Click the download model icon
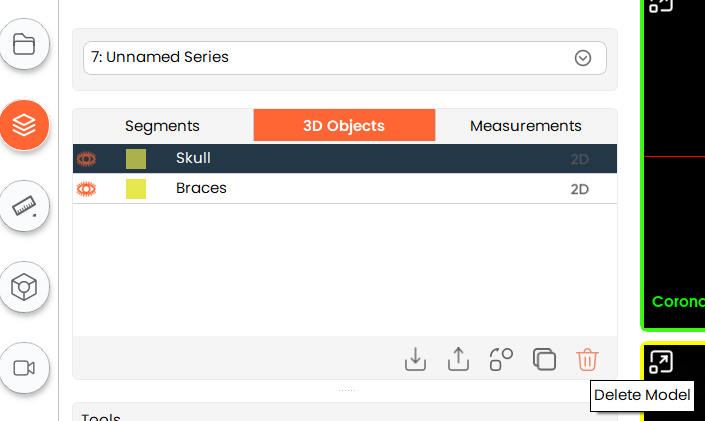The height and width of the screenshot is (421, 705). 415,359
